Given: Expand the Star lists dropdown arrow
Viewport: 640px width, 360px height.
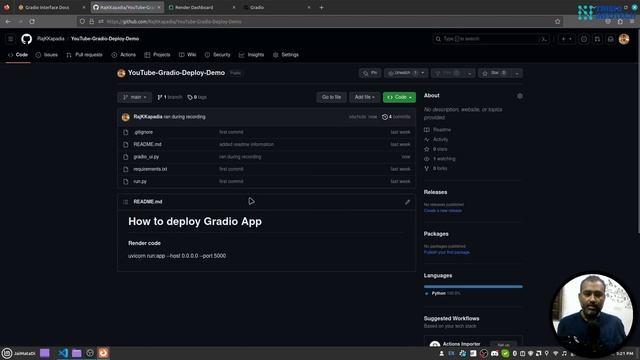Looking at the screenshot, I should [x=517, y=73].
